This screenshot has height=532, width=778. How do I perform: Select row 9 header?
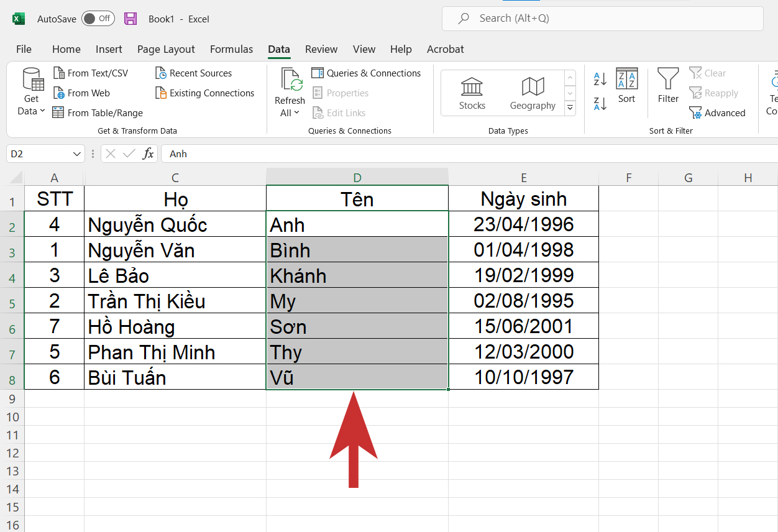12,398
